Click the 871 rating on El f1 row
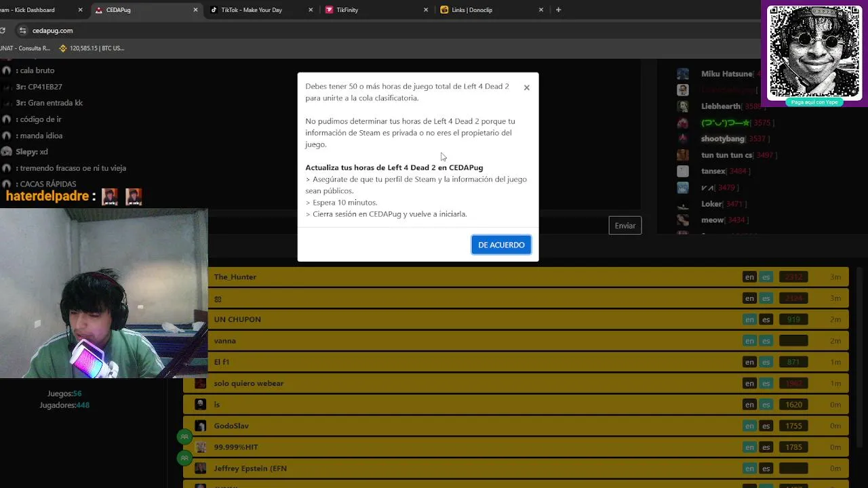Viewport: 868px width, 488px height. pyautogui.click(x=793, y=362)
